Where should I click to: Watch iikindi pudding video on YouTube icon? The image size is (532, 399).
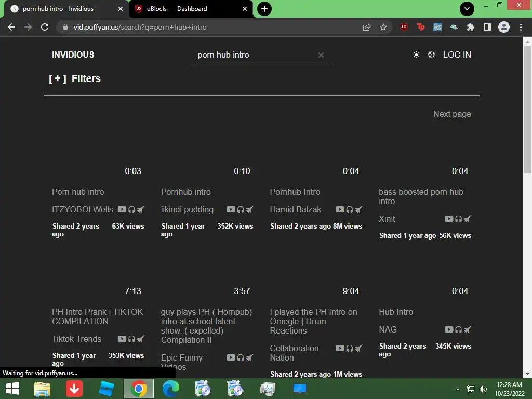click(231, 209)
